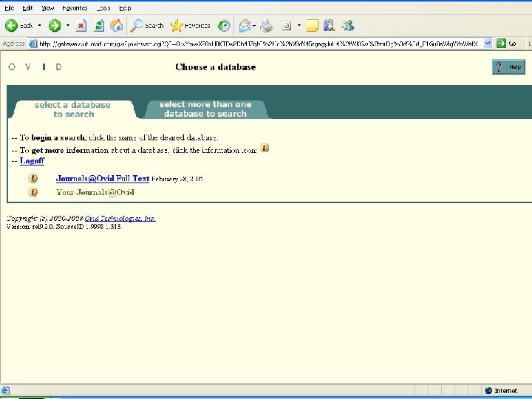Refresh the page with the green arrows icon
This screenshot has width=532, height=399.
pos(99,25)
